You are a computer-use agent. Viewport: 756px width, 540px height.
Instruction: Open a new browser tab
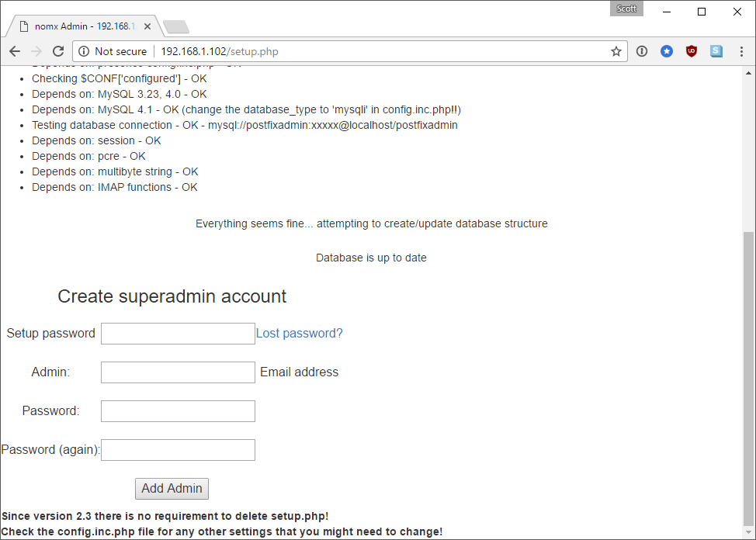pos(175,25)
